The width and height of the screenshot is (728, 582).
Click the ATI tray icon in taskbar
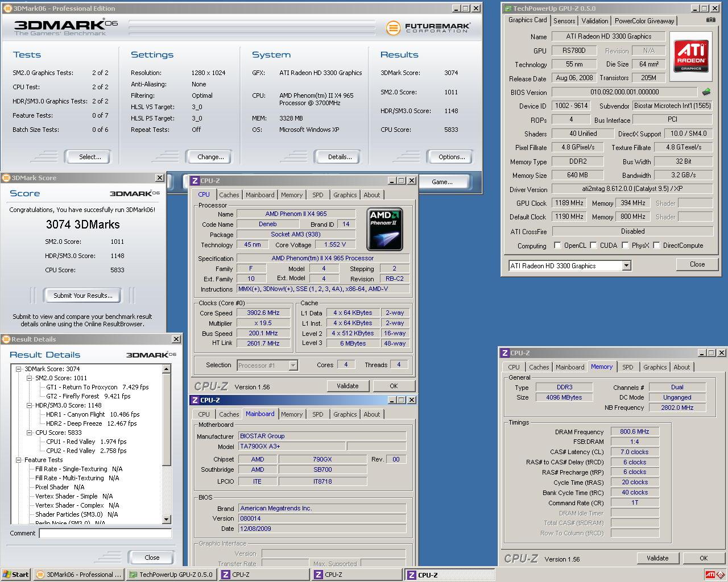[710, 575]
